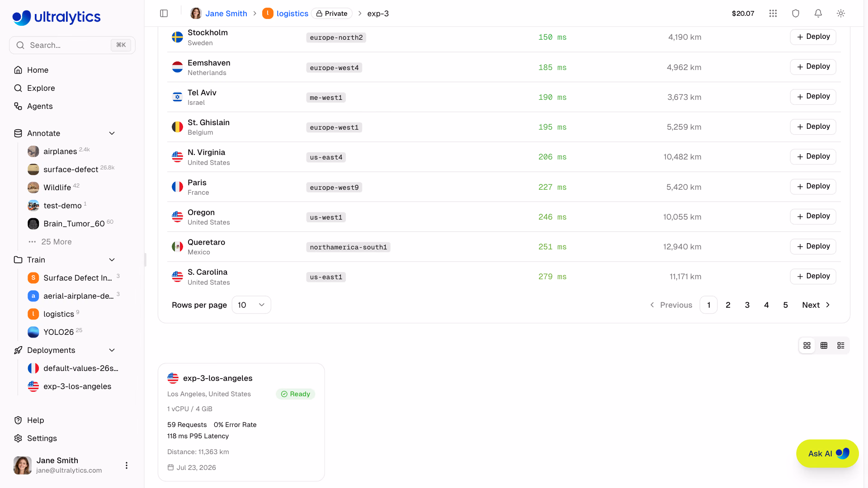Open exp-3-los-angeles deployment card
This screenshot has width=868, height=488.
241,422
